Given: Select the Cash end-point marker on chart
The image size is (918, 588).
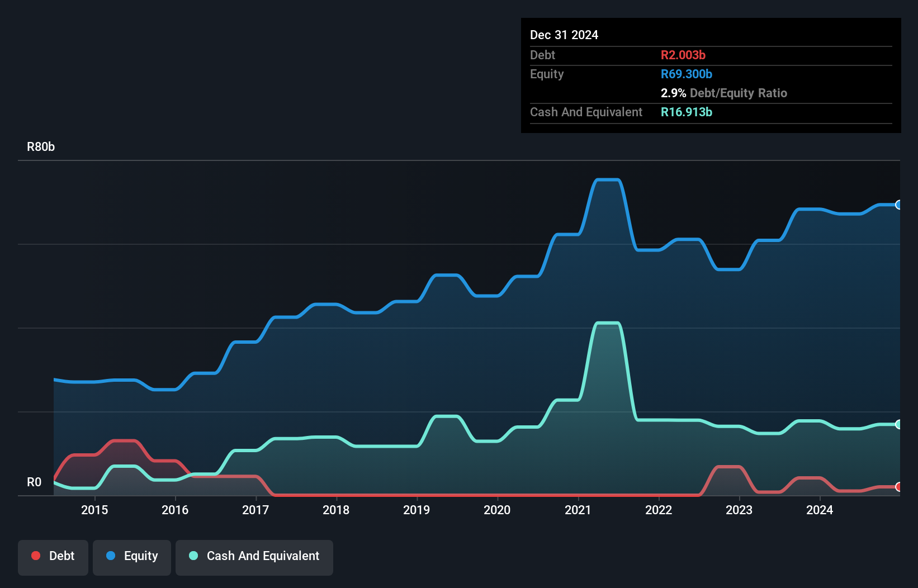Looking at the screenshot, I should [899, 424].
